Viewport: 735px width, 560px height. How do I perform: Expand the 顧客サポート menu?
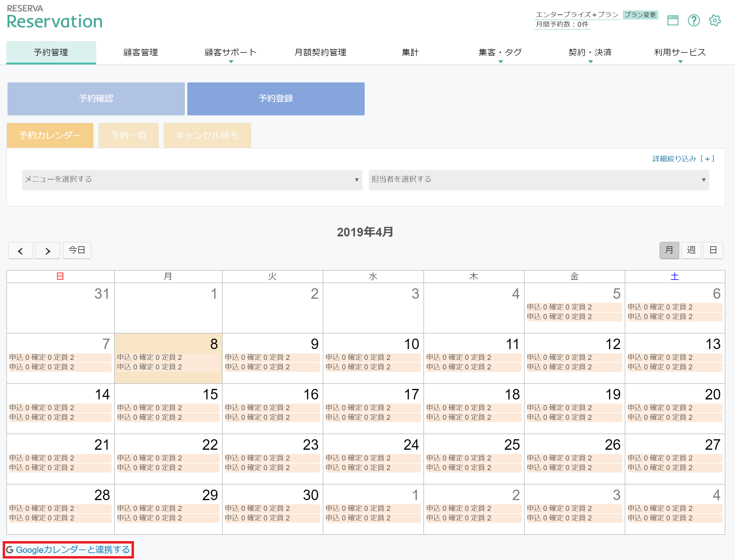tap(231, 53)
